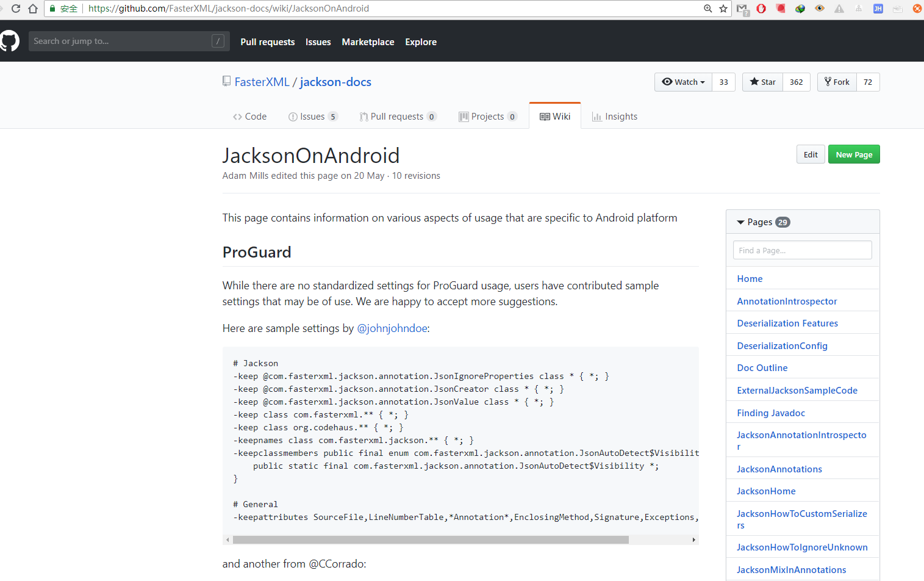924x581 pixels.
Task: Switch to the Code tab
Action: click(249, 116)
